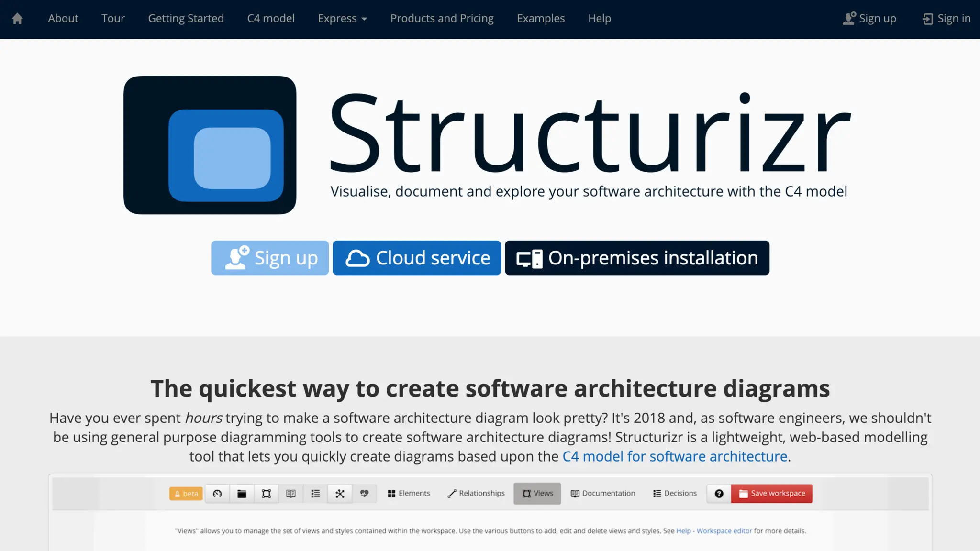
Task: Click the Cloud service button
Action: pos(417,258)
